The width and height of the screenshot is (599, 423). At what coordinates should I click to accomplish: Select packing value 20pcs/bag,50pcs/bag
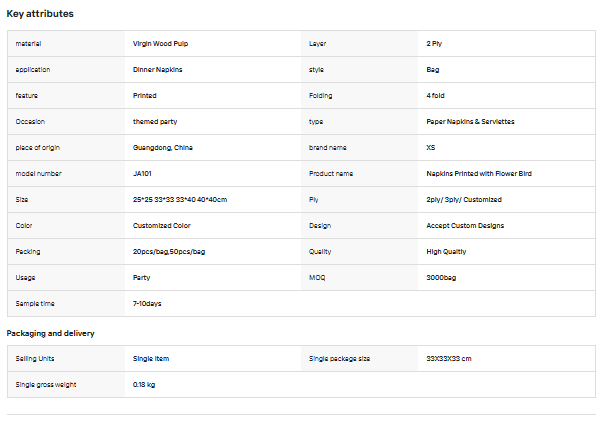click(x=169, y=251)
